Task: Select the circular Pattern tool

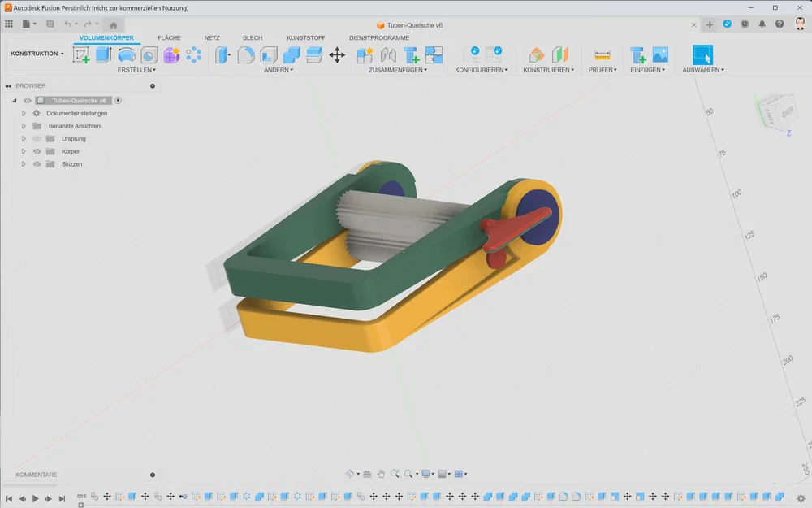Action: 194,54
